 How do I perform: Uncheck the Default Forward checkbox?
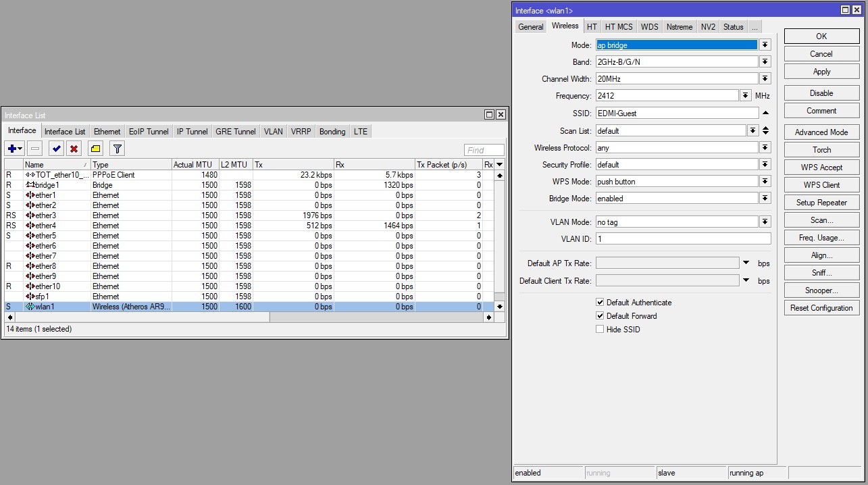pyautogui.click(x=600, y=316)
